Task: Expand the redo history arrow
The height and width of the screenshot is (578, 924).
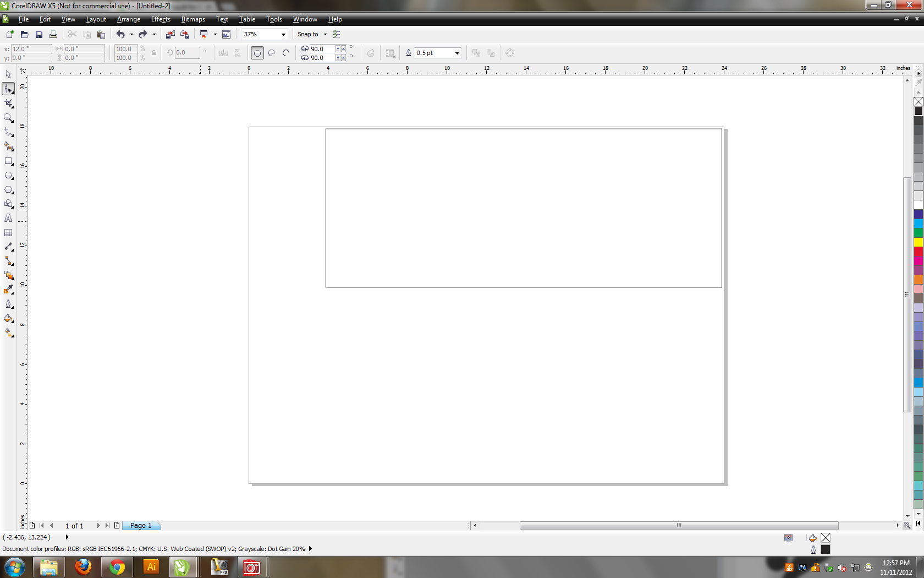Action: coord(154,34)
